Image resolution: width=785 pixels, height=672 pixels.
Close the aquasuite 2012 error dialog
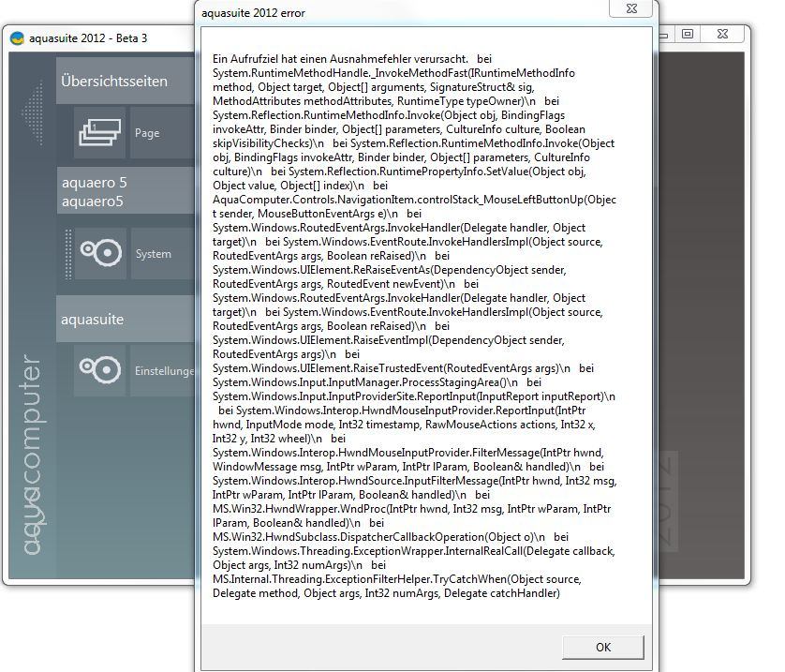click(x=631, y=8)
